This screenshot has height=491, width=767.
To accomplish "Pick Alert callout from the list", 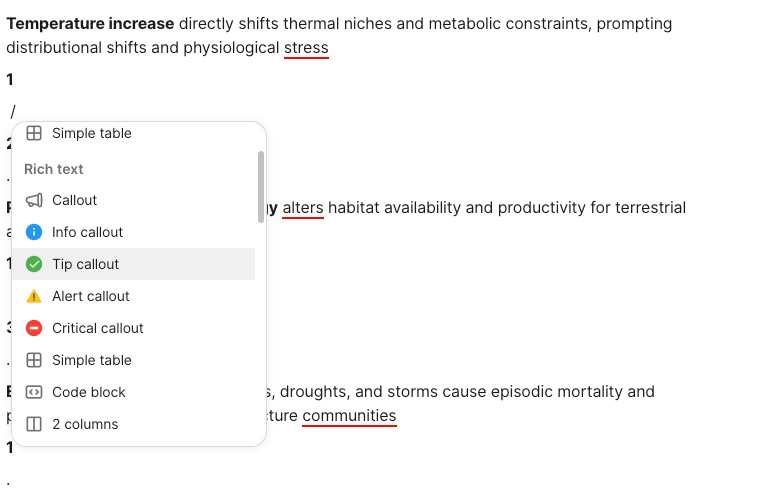I will click(91, 296).
